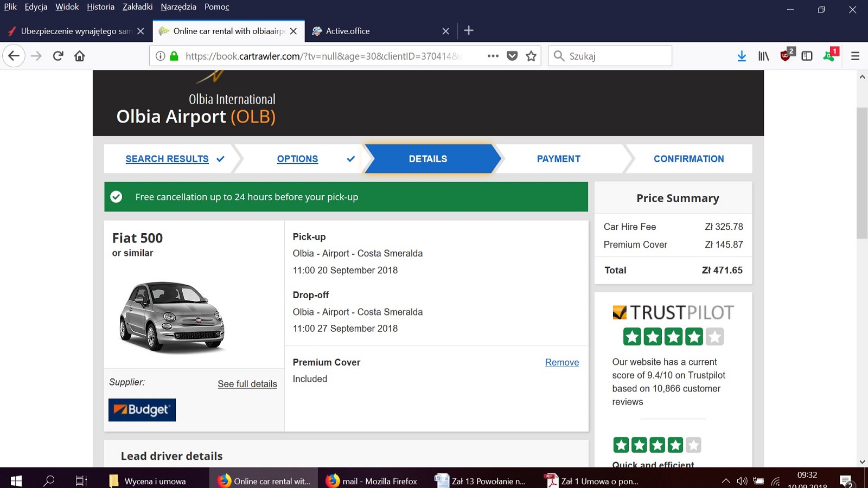Go back to the SEARCH RESULTS step

click(167, 159)
